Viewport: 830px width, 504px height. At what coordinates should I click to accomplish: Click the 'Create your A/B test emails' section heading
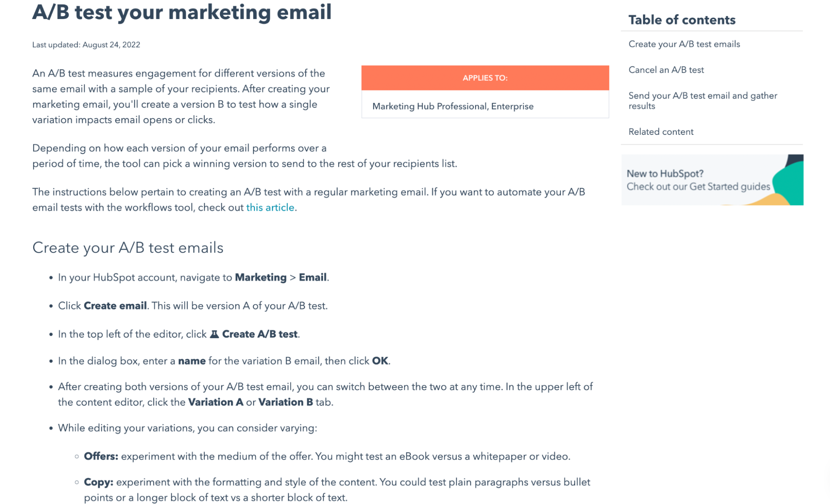pos(128,248)
